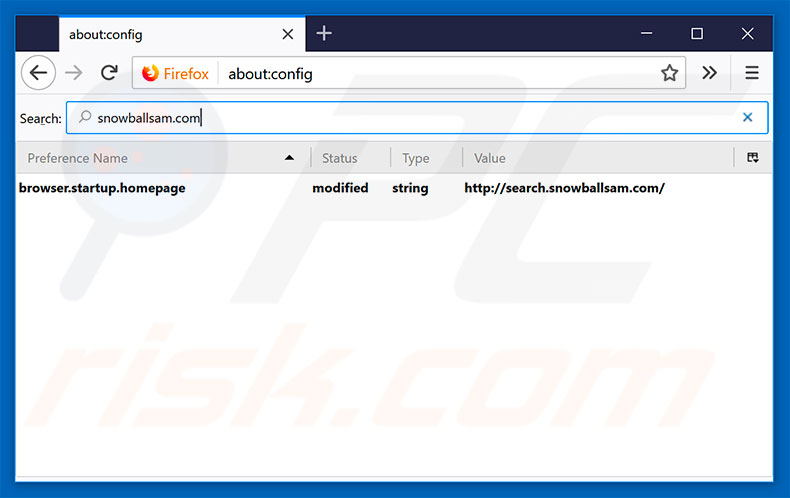Reload the current page
This screenshot has height=498, width=790.
109,73
